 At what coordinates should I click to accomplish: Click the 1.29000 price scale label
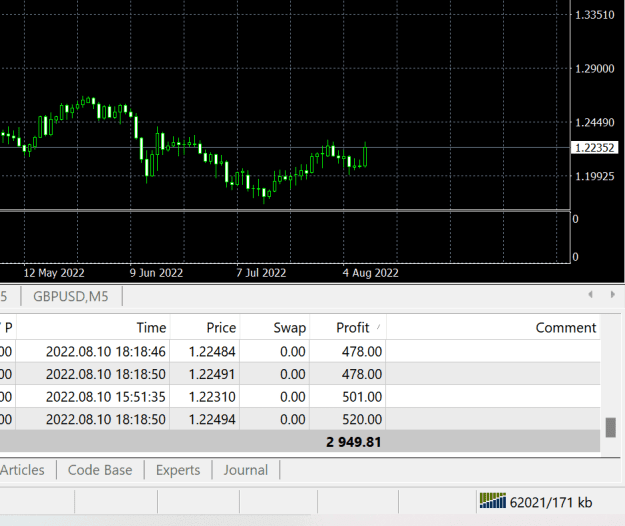(x=595, y=69)
